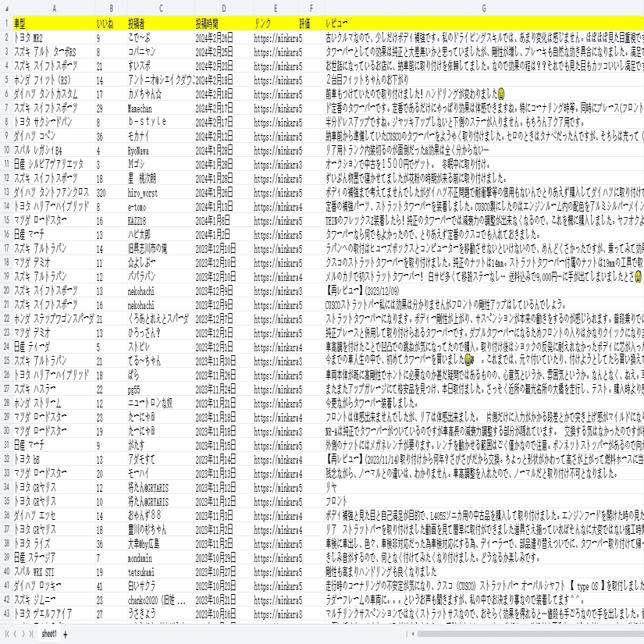Select the フロント review cell for GRヤリス
Viewport: 644px width, 644px height.
coord(484,501)
